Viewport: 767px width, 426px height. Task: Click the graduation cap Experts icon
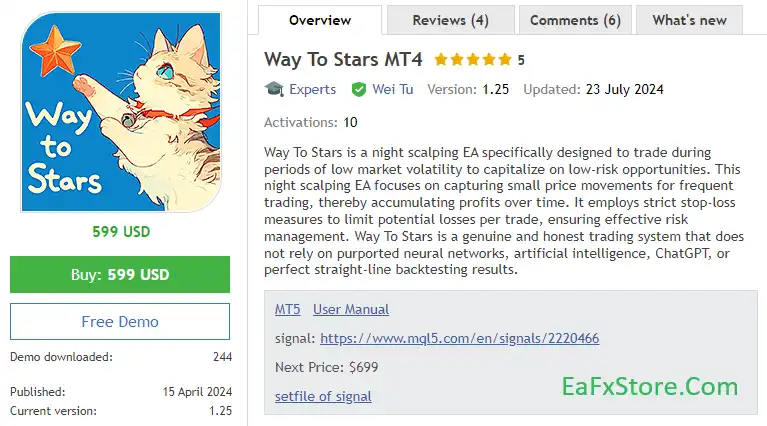coord(273,89)
